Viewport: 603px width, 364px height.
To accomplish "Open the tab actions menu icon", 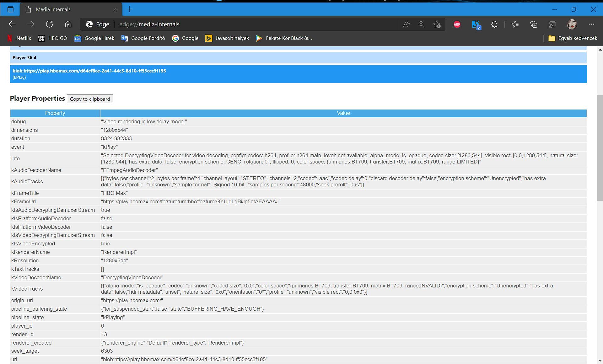I will click(10, 9).
